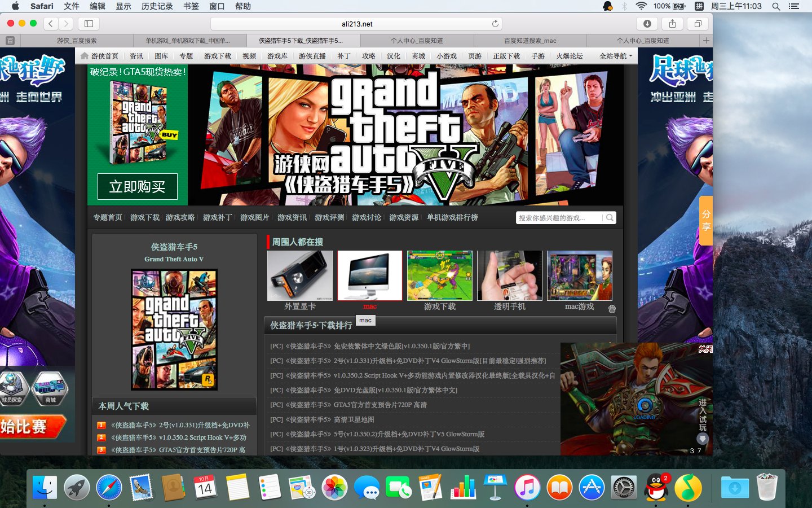Click the home icon beside 游侠首页

(x=85, y=56)
